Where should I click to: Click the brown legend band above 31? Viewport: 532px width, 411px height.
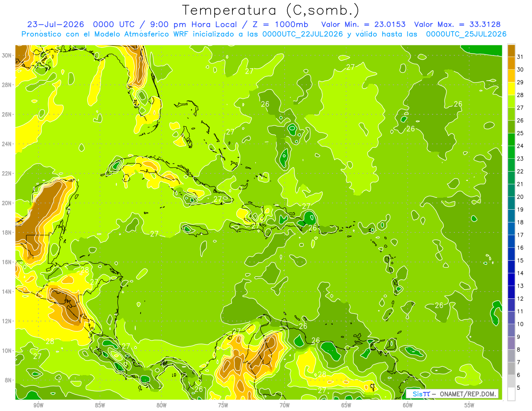click(511, 51)
